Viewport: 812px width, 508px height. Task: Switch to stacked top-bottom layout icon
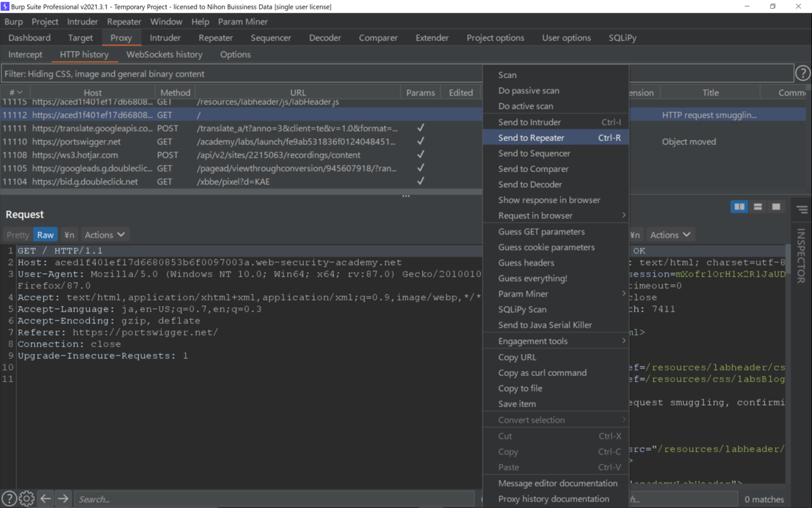click(x=758, y=207)
